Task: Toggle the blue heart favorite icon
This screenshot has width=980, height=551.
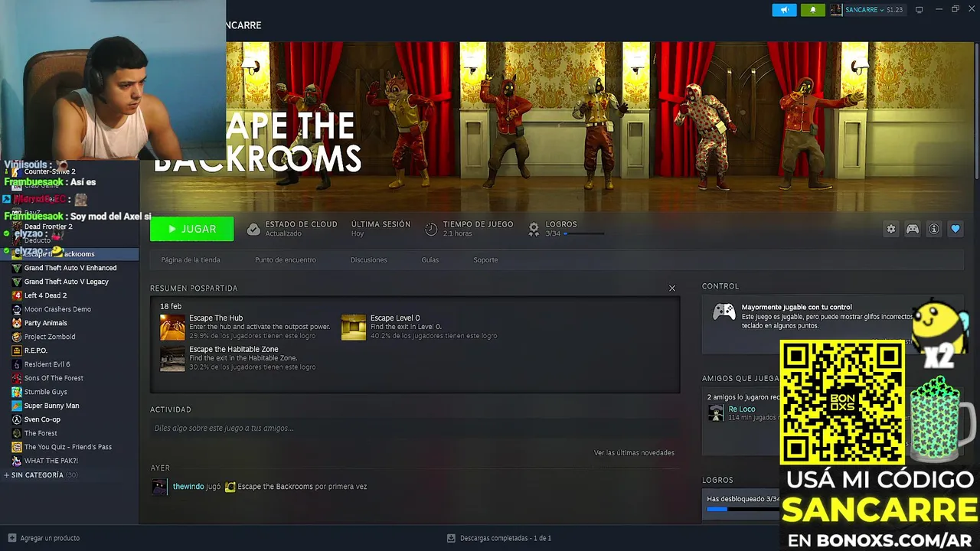Action: (x=955, y=229)
